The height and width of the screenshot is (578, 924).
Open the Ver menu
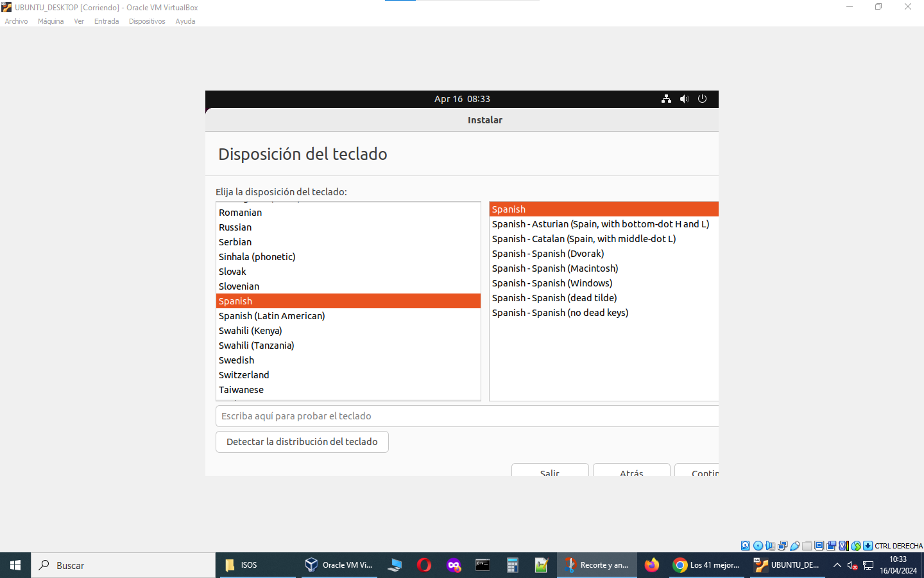(x=79, y=21)
